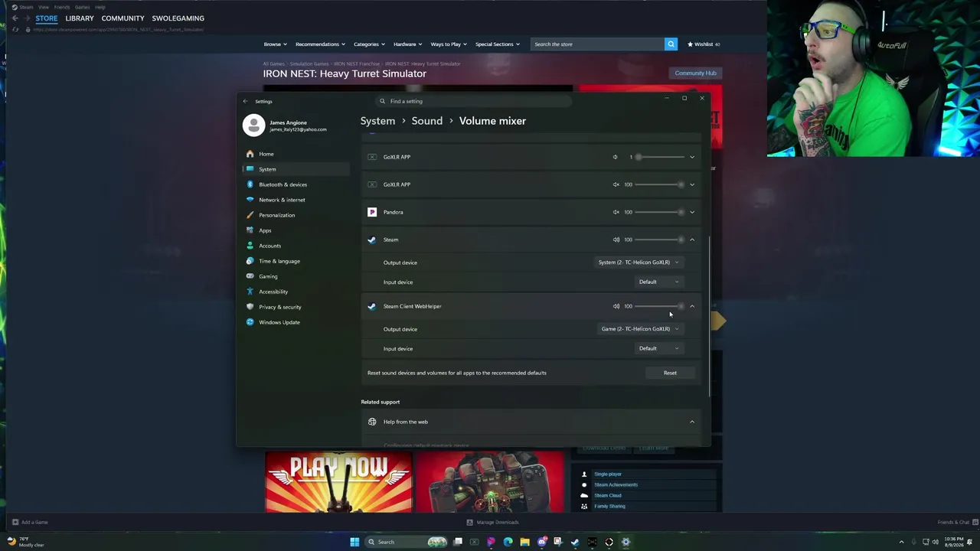
Task: Open the Steam Recommendations menu
Action: pyautogui.click(x=320, y=44)
